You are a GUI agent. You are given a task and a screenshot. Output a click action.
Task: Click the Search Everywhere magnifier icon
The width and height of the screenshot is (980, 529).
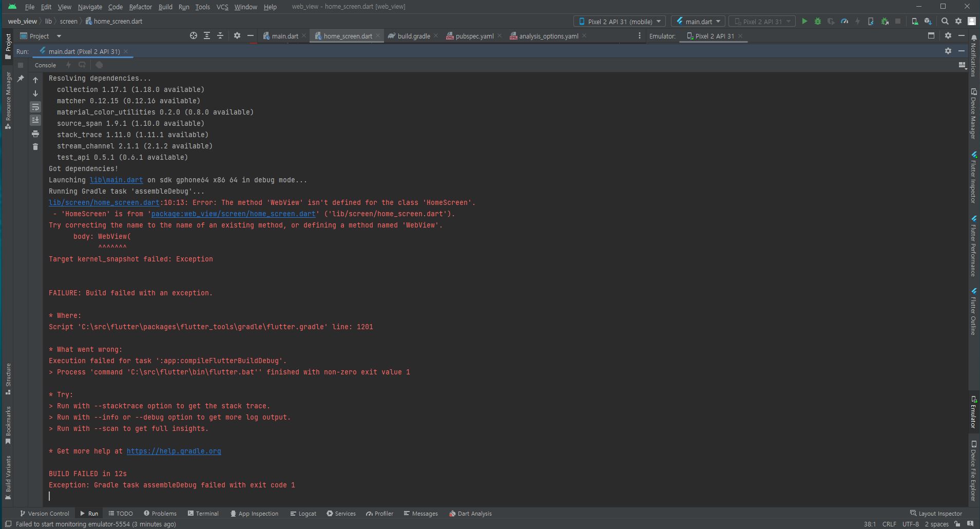coord(945,22)
